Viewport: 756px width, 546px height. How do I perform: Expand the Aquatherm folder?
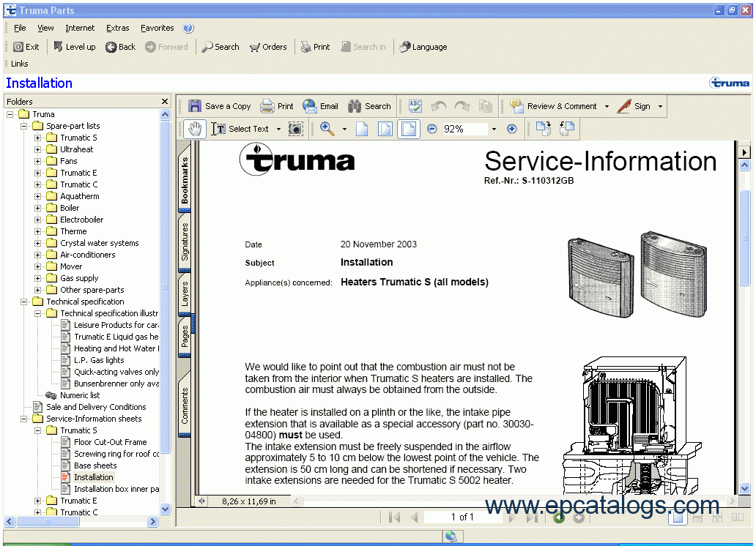click(x=37, y=197)
